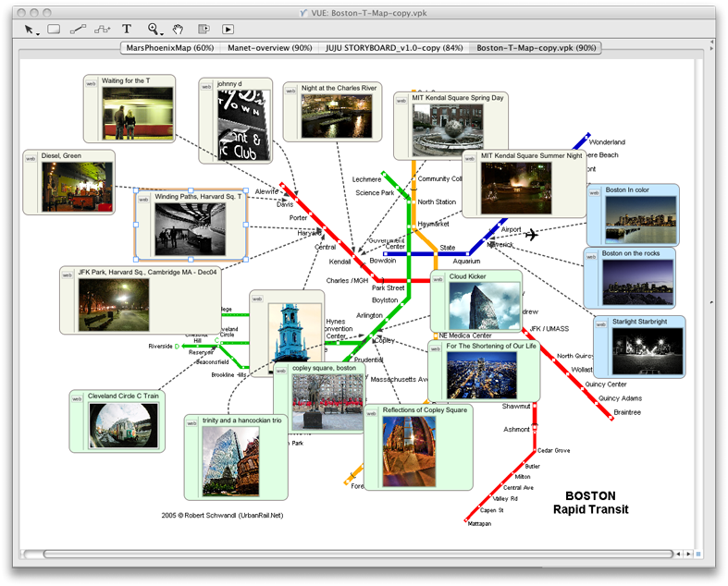Open selection tool dropdown arrow
728x586 pixels.
click(x=38, y=34)
